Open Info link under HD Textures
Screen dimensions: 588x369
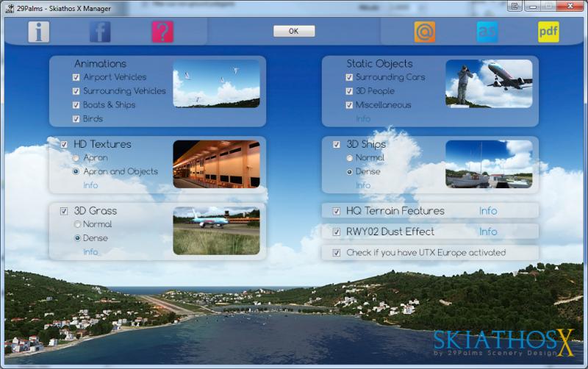coord(90,185)
